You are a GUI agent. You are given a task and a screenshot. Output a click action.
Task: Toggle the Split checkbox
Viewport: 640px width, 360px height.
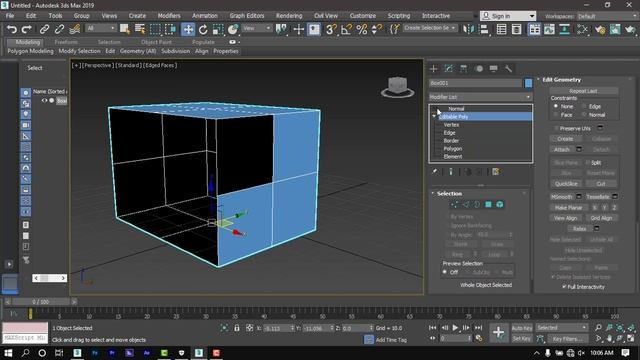[x=588, y=162]
